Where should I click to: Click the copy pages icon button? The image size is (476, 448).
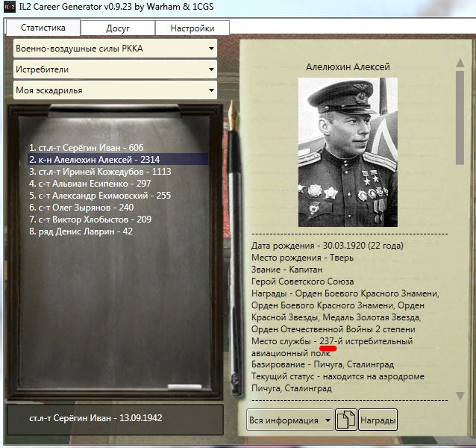(345, 420)
